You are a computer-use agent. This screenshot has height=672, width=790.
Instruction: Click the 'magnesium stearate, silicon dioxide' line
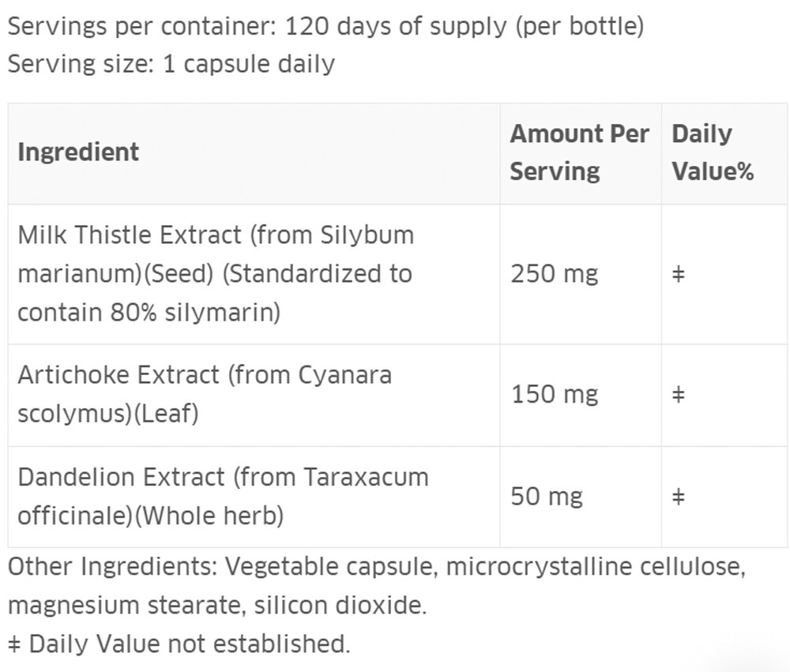pyautogui.click(x=218, y=606)
